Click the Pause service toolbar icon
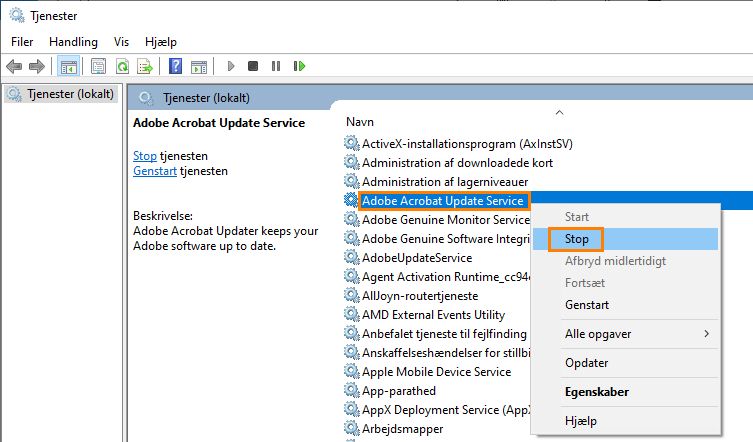This screenshot has height=442, width=753. tap(276, 66)
